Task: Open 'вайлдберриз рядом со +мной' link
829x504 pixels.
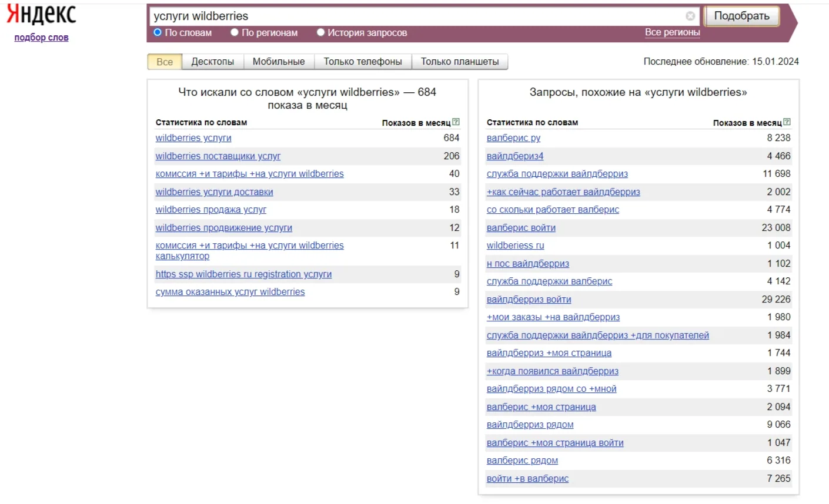Action: click(x=551, y=389)
